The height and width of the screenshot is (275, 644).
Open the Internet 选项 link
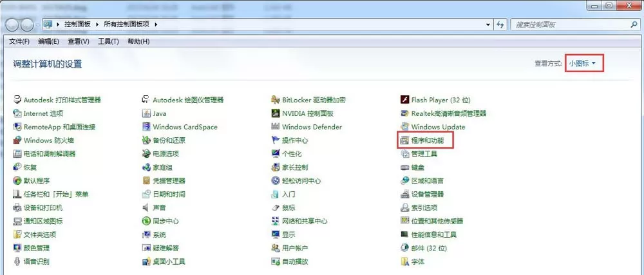tap(44, 113)
